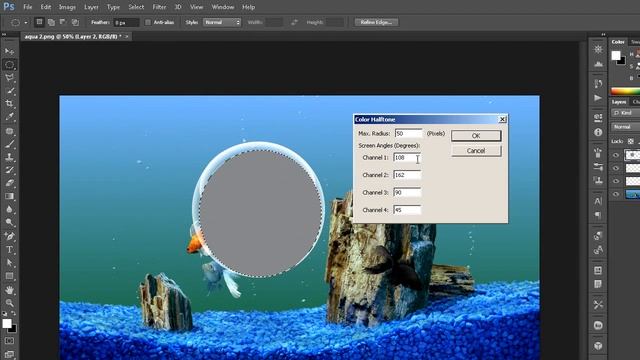Open the File menu
Viewport: 640px width, 360px height.
click(28, 7)
